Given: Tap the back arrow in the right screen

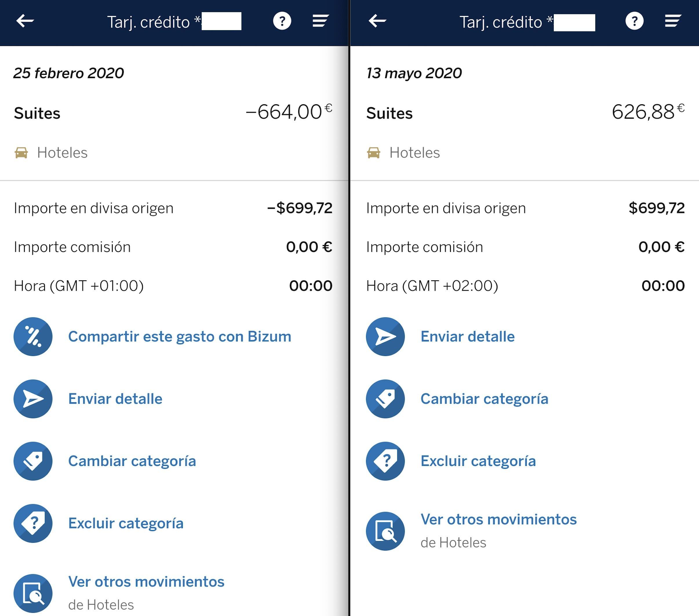Looking at the screenshot, I should click(x=377, y=21).
